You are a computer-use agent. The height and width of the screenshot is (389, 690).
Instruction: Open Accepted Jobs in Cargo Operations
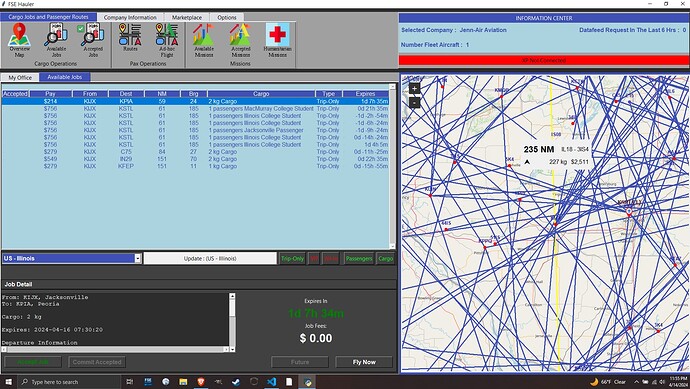pyautogui.click(x=93, y=40)
